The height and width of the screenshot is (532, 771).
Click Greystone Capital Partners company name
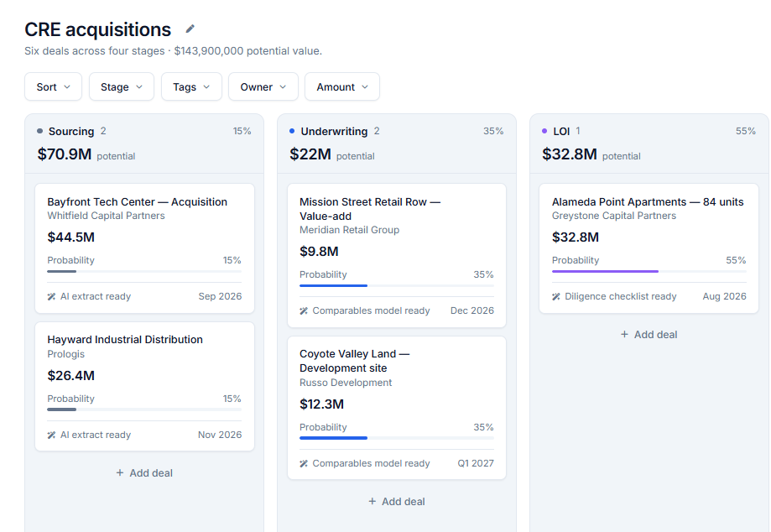point(614,216)
